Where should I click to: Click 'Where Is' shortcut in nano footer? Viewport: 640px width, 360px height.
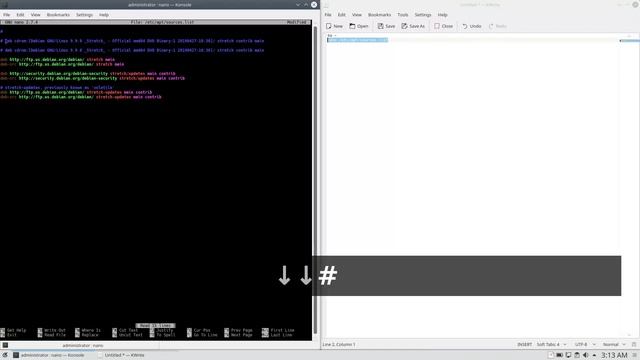[x=88, y=330]
